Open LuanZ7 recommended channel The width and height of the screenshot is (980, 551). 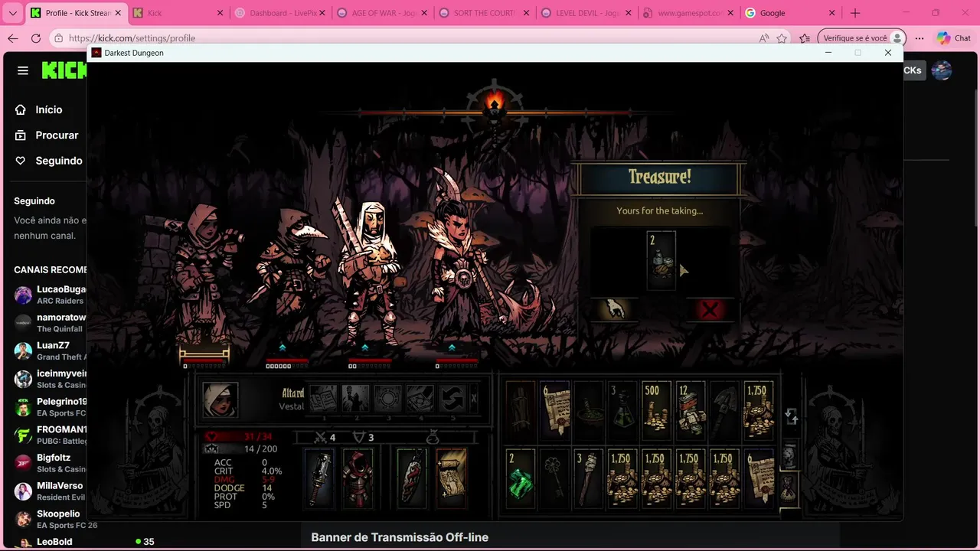pyautogui.click(x=50, y=350)
